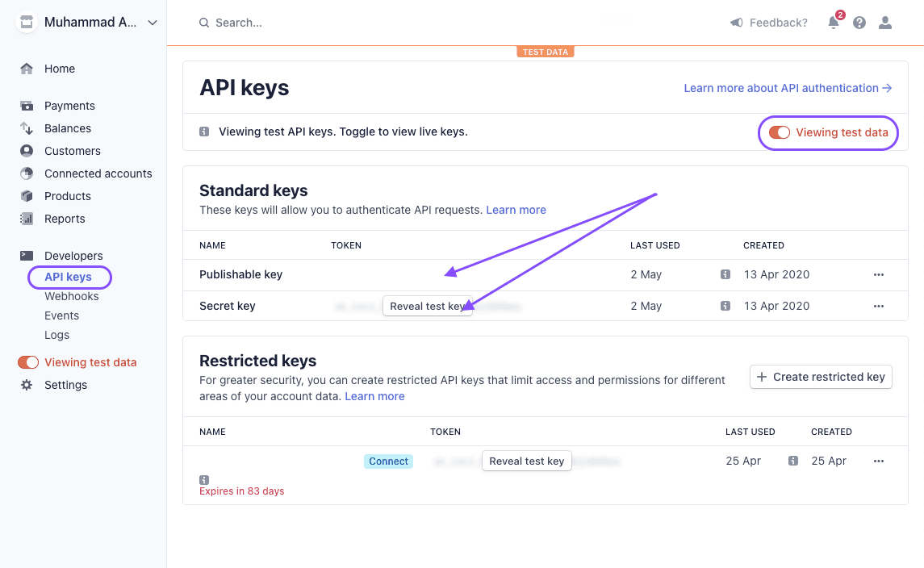Toggle sidebar Viewing test data switch
Viewport: 924px width, 568px height.
(x=28, y=362)
